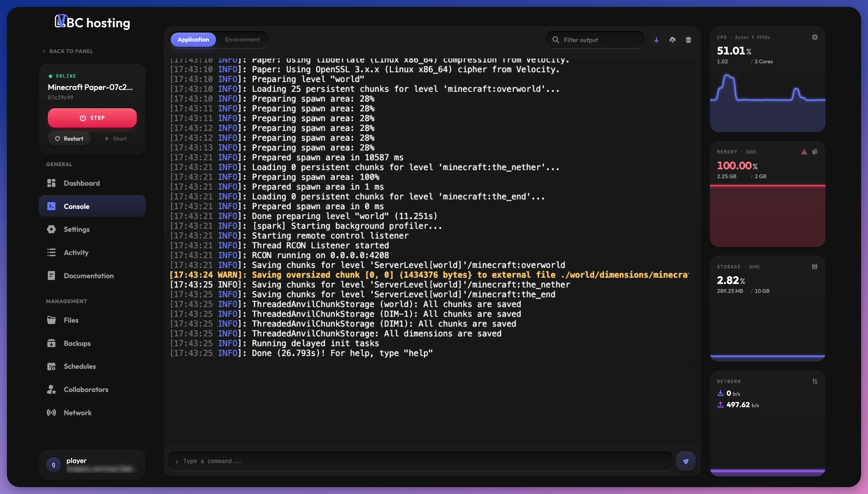Switch to the Application tab

pos(193,40)
